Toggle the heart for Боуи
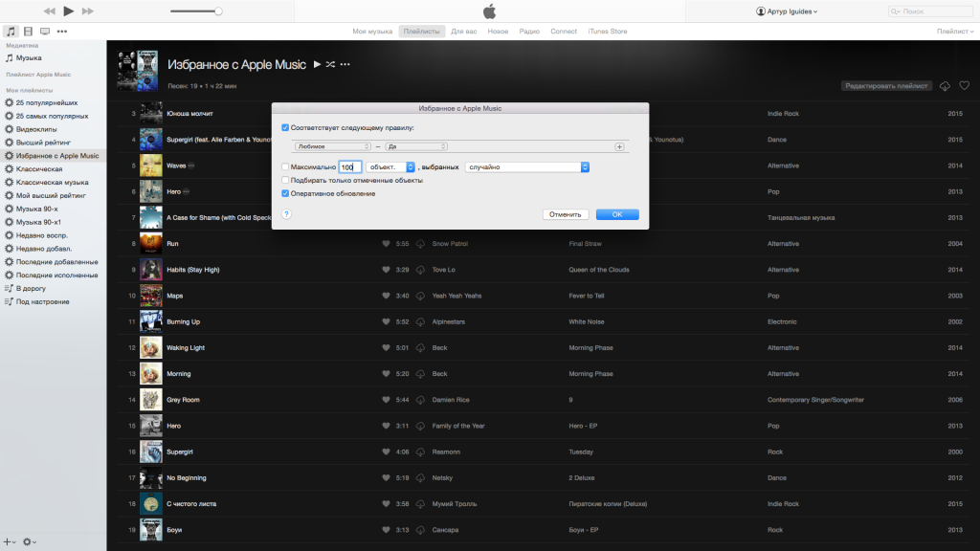Image resolution: width=980 pixels, height=551 pixels. [x=386, y=530]
